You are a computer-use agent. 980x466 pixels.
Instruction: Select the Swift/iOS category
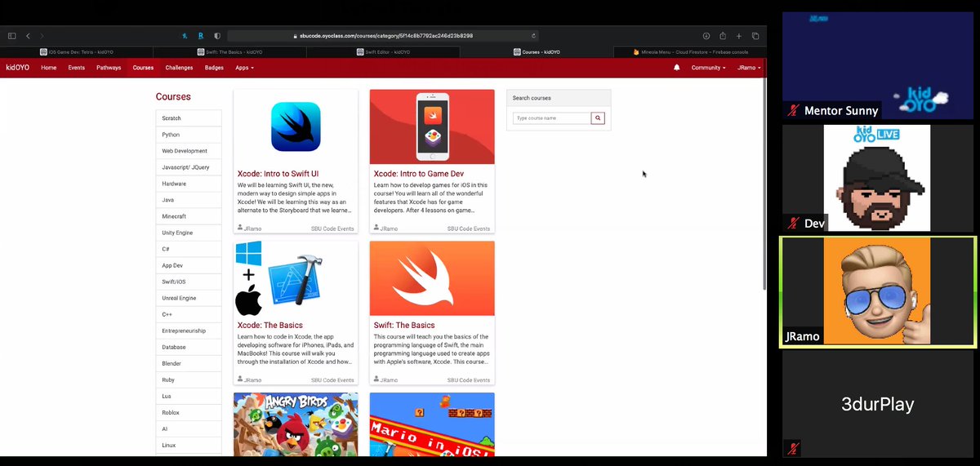pyautogui.click(x=189, y=282)
